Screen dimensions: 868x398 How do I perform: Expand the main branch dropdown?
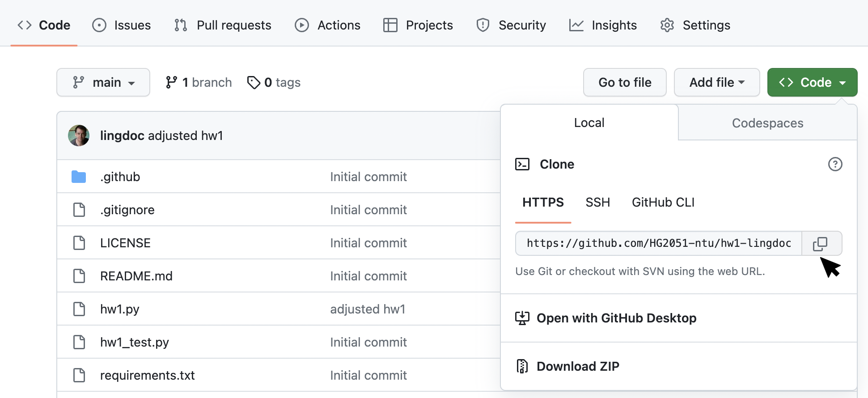click(x=103, y=82)
